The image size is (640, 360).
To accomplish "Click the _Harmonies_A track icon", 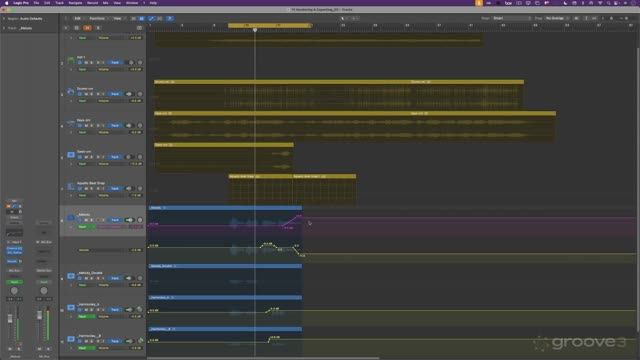I will 71,308.
